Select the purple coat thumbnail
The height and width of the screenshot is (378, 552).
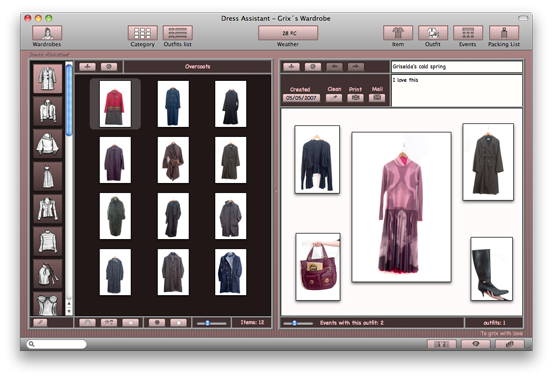115,160
